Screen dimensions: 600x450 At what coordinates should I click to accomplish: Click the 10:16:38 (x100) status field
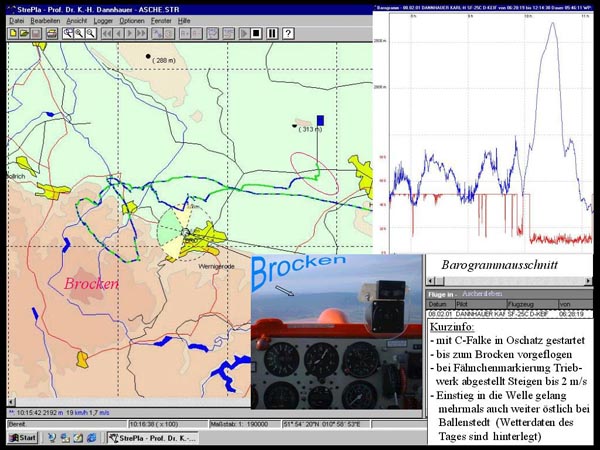[166, 424]
